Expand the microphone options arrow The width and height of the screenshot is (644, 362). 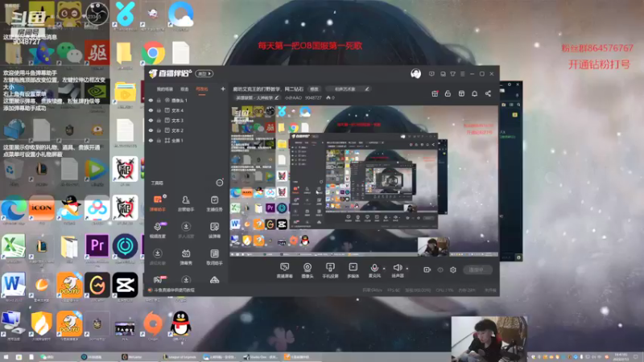coord(384,269)
